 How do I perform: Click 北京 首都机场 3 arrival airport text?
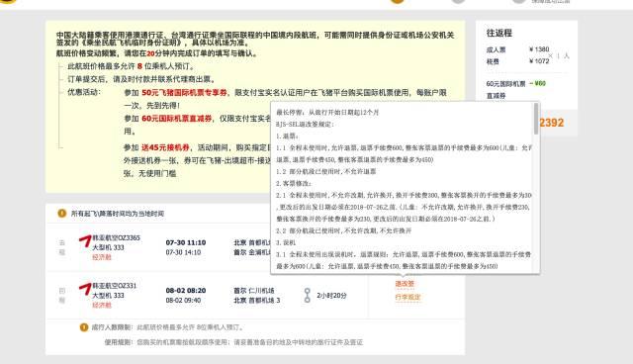click(257, 301)
